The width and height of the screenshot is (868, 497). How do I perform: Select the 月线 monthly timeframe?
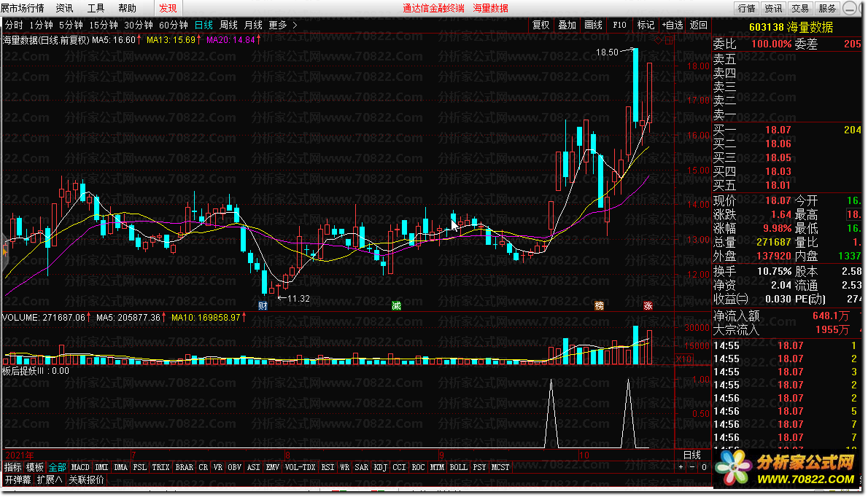click(x=253, y=25)
